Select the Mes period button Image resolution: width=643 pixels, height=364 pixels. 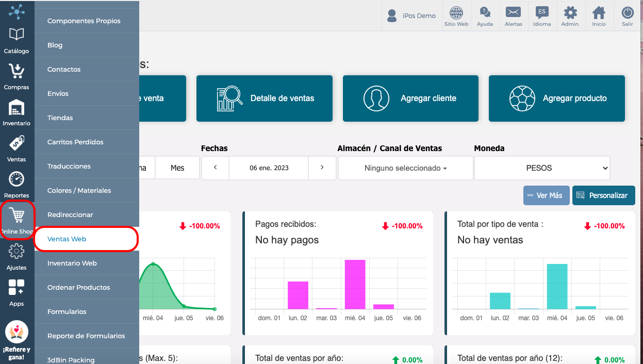[177, 168]
